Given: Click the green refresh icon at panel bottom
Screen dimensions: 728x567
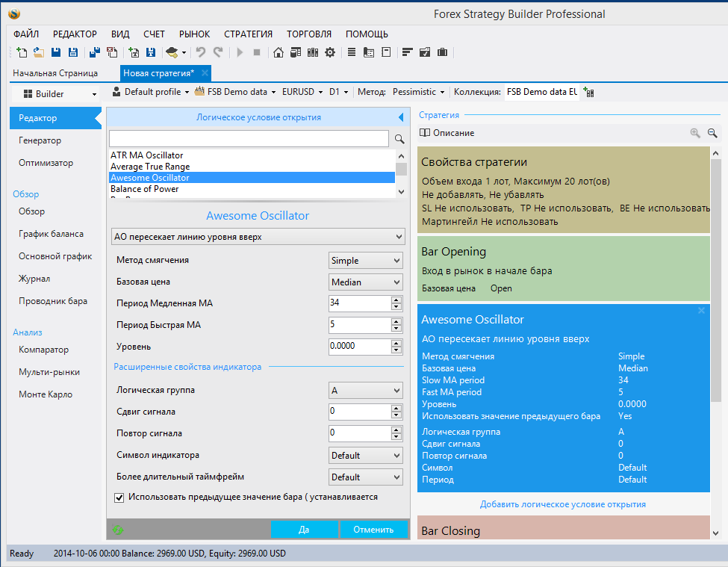Looking at the screenshot, I should click(117, 530).
